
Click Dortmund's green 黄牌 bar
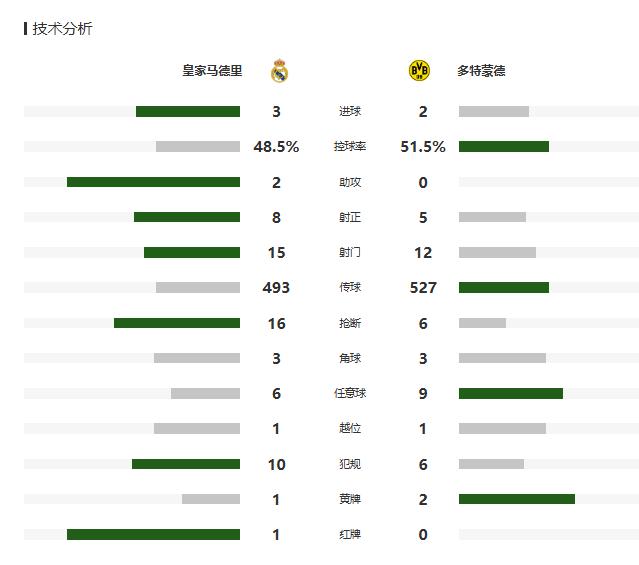pos(517,499)
